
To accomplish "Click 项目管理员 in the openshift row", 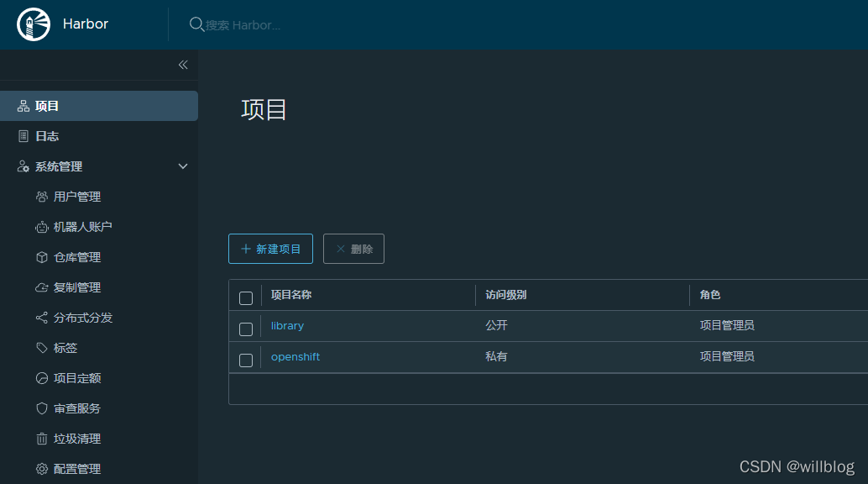I will (x=727, y=356).
